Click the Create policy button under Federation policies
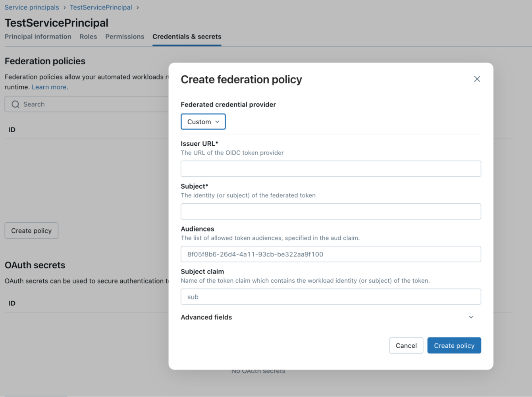The image size is (532, 397). pyautogui.click(x=31, y=230)
